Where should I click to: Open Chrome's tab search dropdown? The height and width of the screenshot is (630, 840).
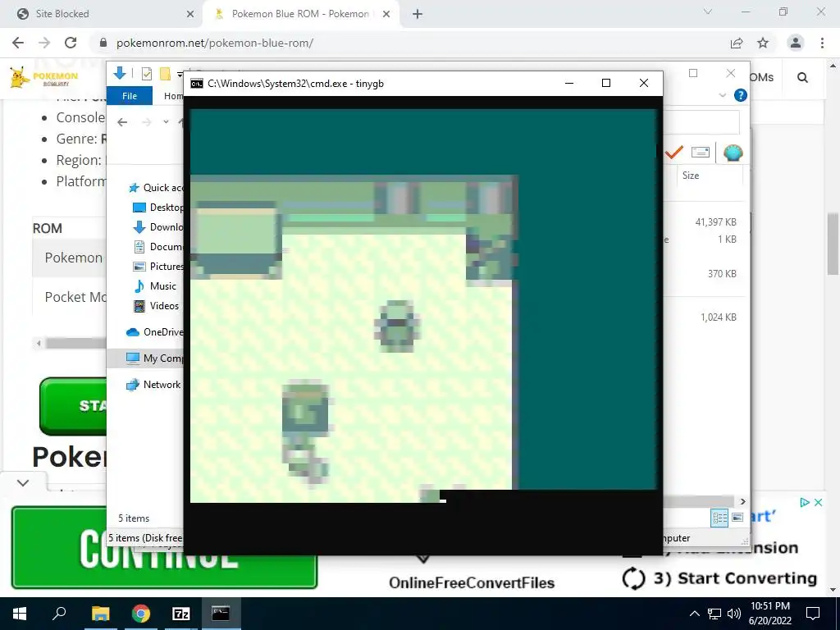tap(708, 11)
